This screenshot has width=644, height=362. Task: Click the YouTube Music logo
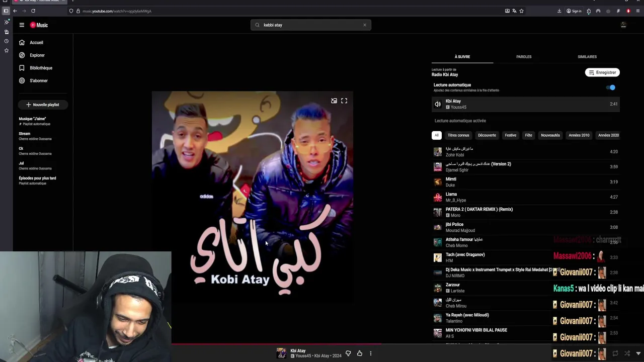coord(39,25)
